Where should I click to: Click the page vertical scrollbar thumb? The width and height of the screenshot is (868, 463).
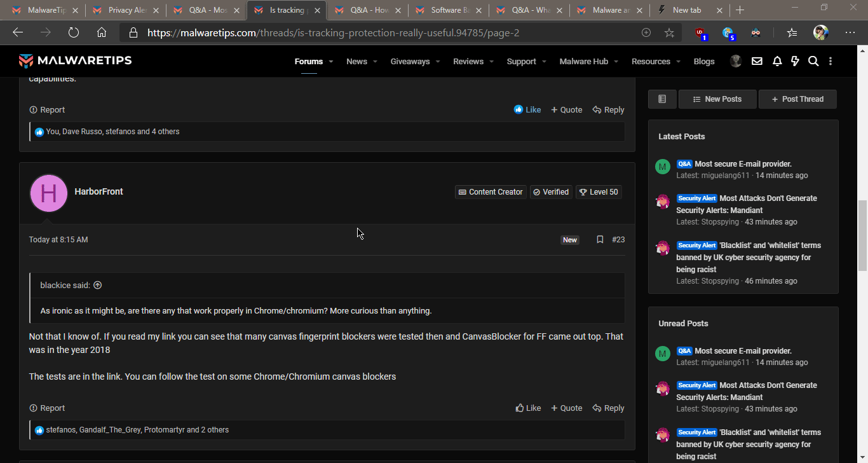[862, 235]
